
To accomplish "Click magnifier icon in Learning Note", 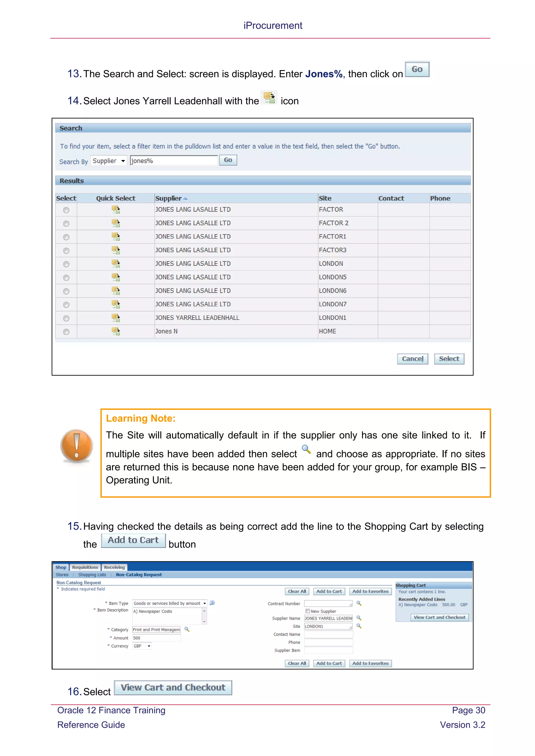I will click(x=306, y=450).
